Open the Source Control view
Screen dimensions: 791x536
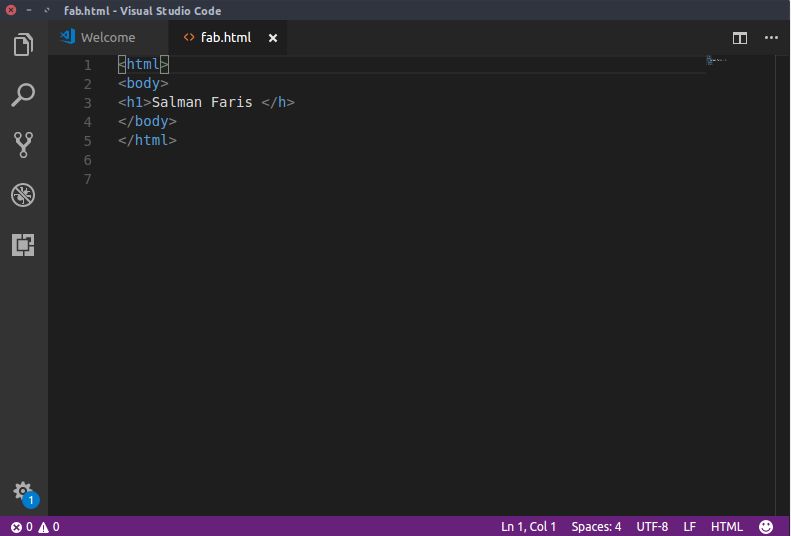[23, 145]
